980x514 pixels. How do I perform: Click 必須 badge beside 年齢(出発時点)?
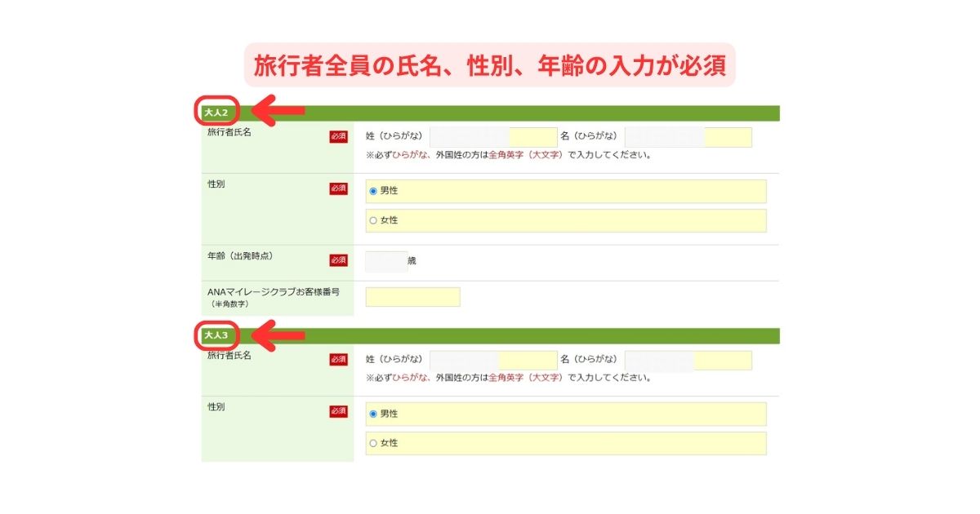point(338,260)
